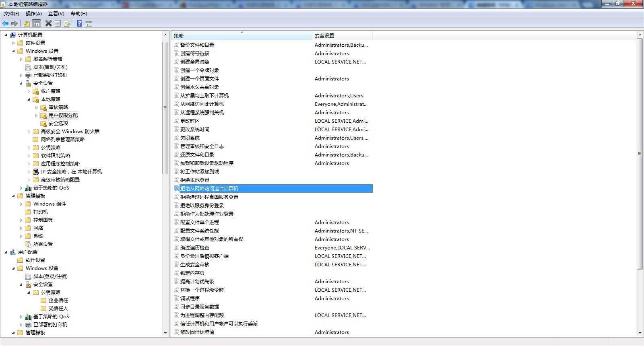644x346 pixels.
Task: Expand the 帐户策略 node arrow
Action: [x=29, y=91]
